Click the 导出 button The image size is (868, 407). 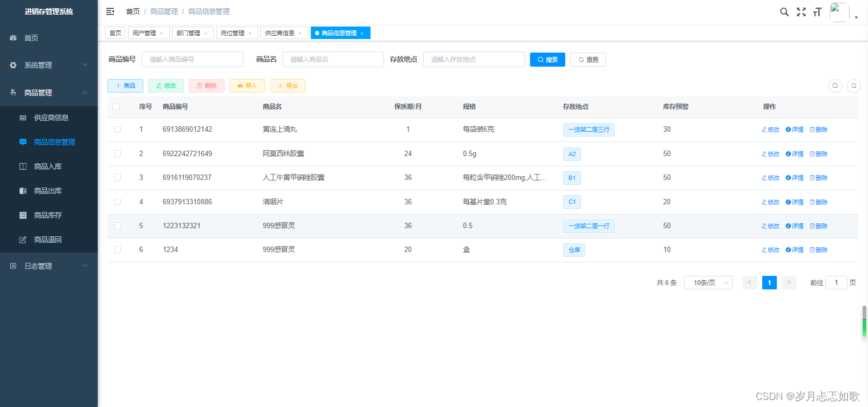(x=288, y=86)
